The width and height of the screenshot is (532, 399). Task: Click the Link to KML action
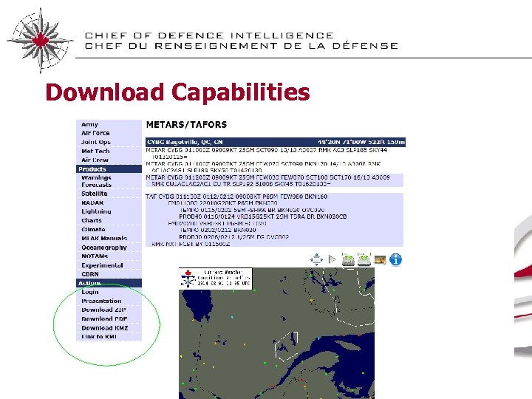pos(99,337)
